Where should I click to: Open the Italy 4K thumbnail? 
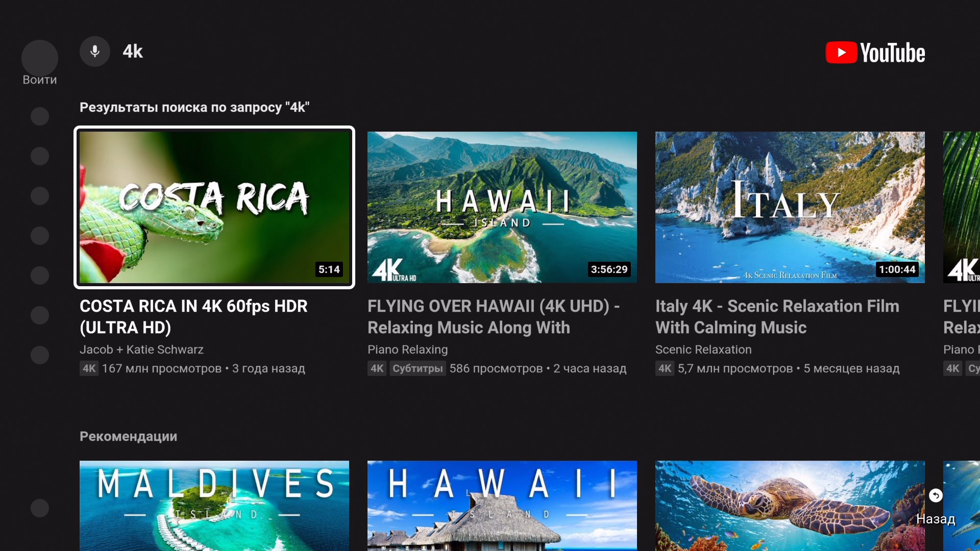(x=790, y=207)
